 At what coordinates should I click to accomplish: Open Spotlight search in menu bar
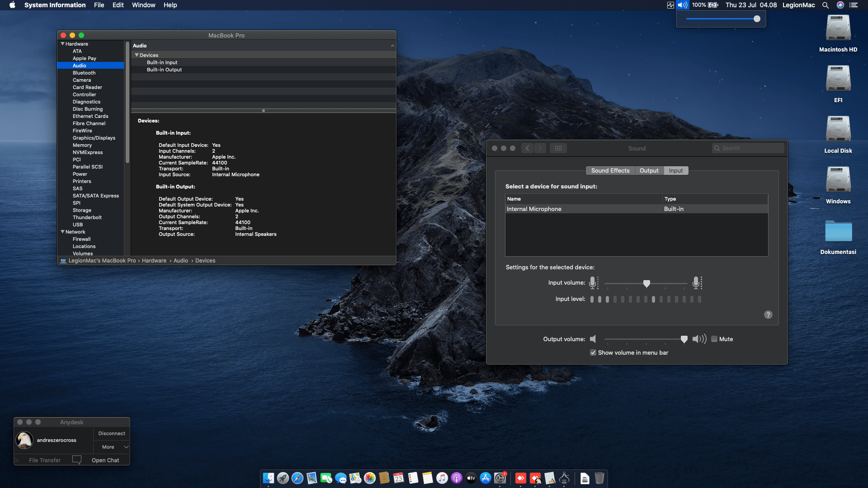pos(826,5)
